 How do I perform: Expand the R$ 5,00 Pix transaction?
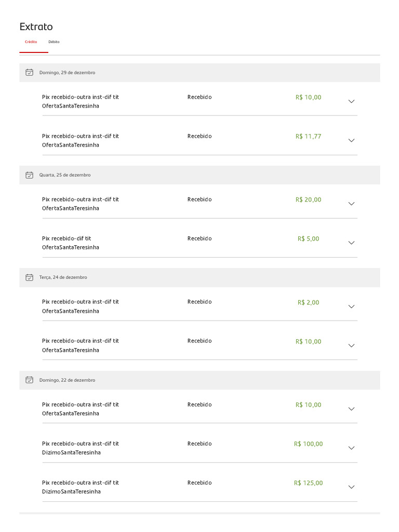tap(351, 243)
